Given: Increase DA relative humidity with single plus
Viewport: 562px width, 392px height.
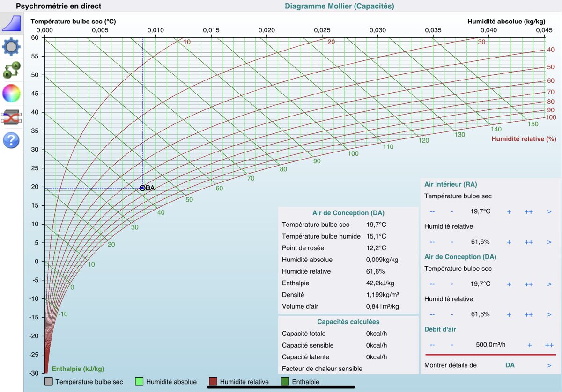Looking at the screenshot, I should (x=509, y=314).
